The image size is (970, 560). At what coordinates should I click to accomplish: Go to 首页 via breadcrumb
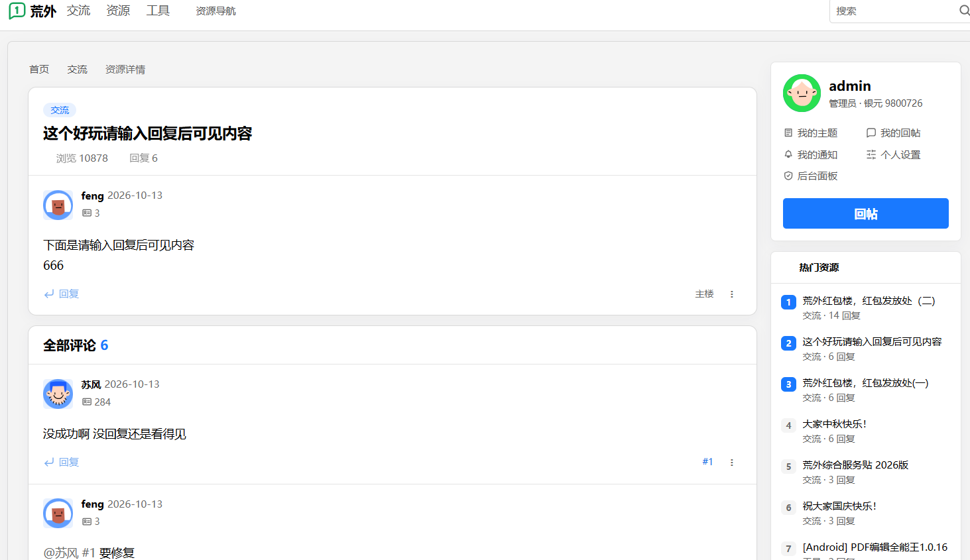(39, 70)
